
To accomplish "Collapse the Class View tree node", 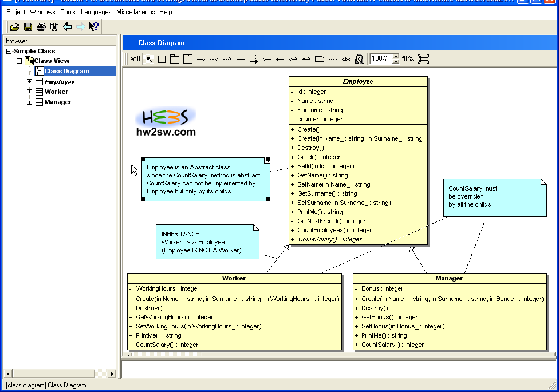I will pos(19,61).
